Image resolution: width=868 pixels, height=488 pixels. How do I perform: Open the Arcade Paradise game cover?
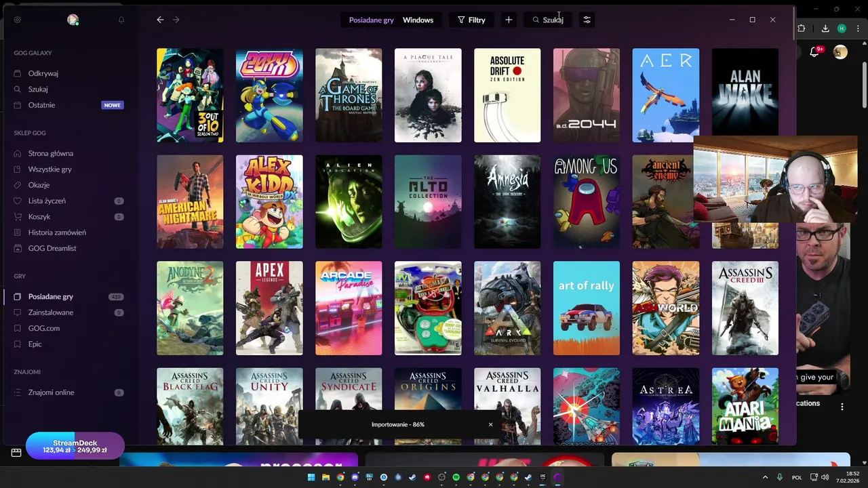click(349, 308)
